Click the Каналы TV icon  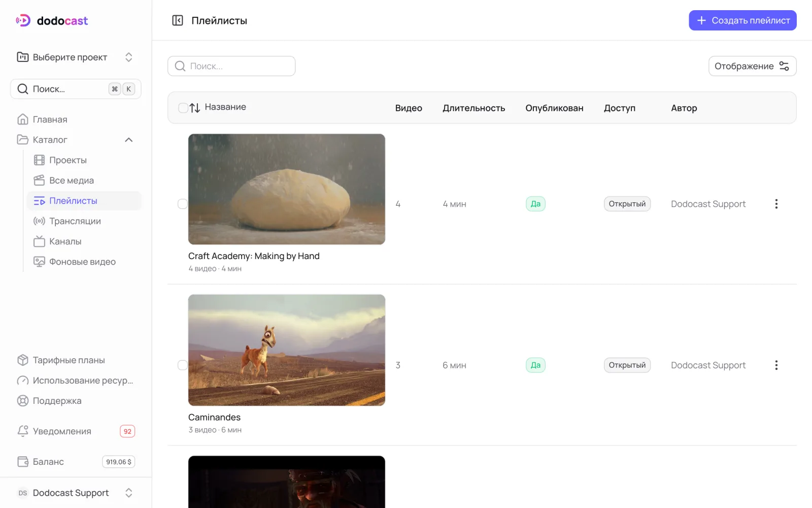tap(39, 241)
